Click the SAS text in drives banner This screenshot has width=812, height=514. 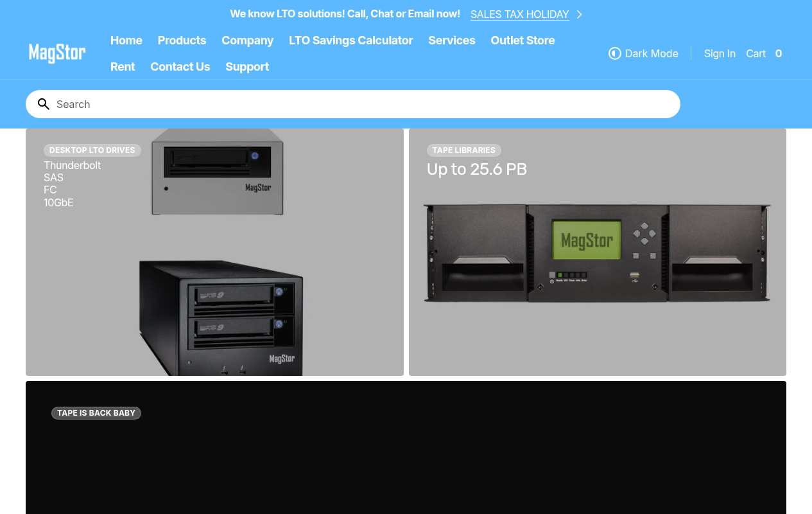tap(53, 177)
